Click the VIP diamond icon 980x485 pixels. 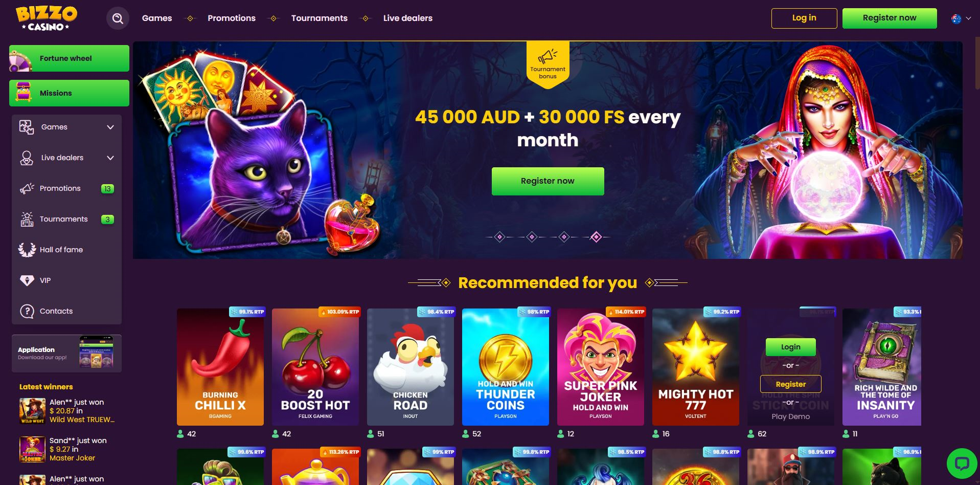27,280
